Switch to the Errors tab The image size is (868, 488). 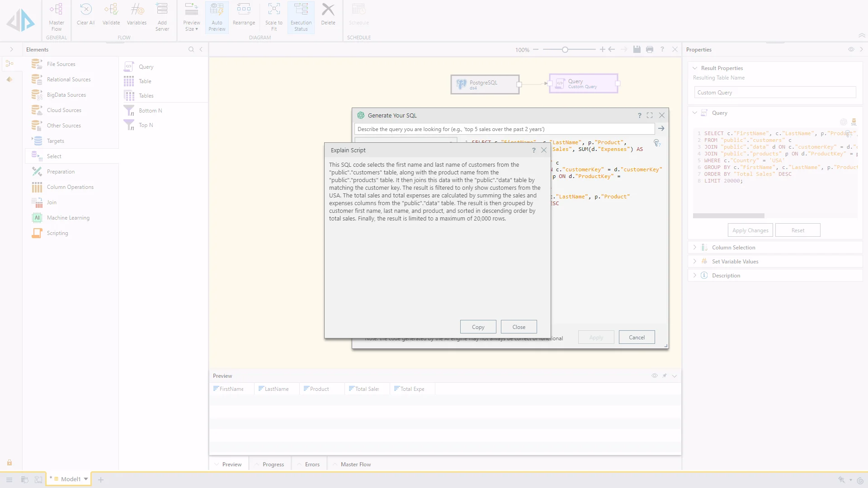click(312, 465)
